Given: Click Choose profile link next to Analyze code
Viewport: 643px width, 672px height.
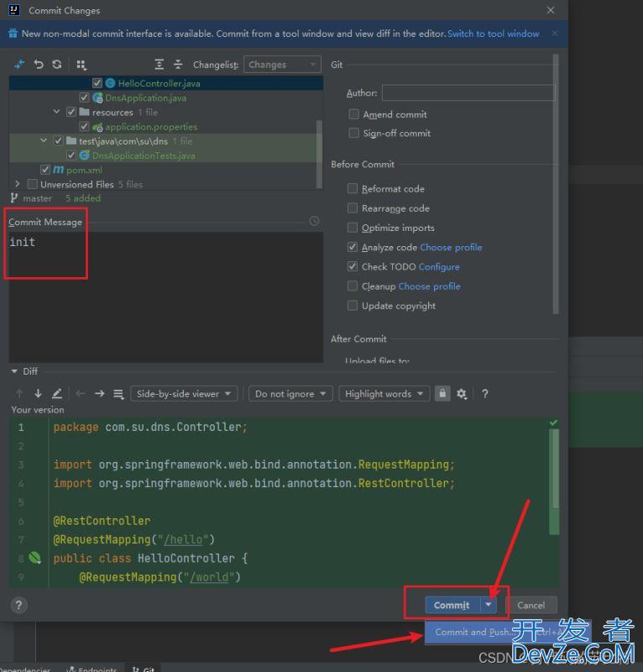Looking at the screenshot, I should click(x=451, y=247).
